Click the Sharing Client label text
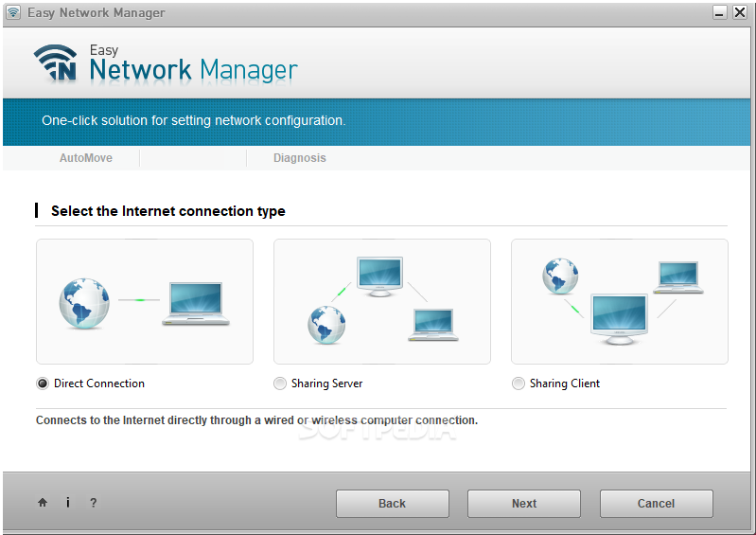Screen dimensions: 756x535 [565, 383]
